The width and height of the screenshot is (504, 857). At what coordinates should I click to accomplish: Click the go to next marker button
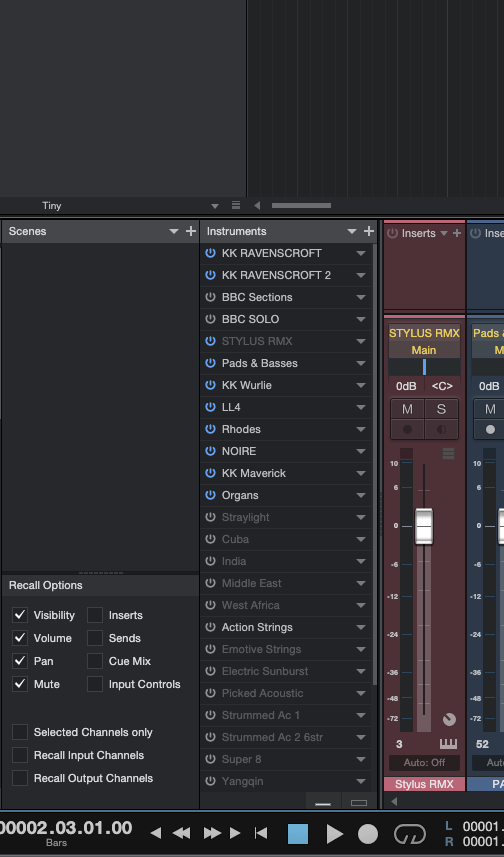point(235,833)
